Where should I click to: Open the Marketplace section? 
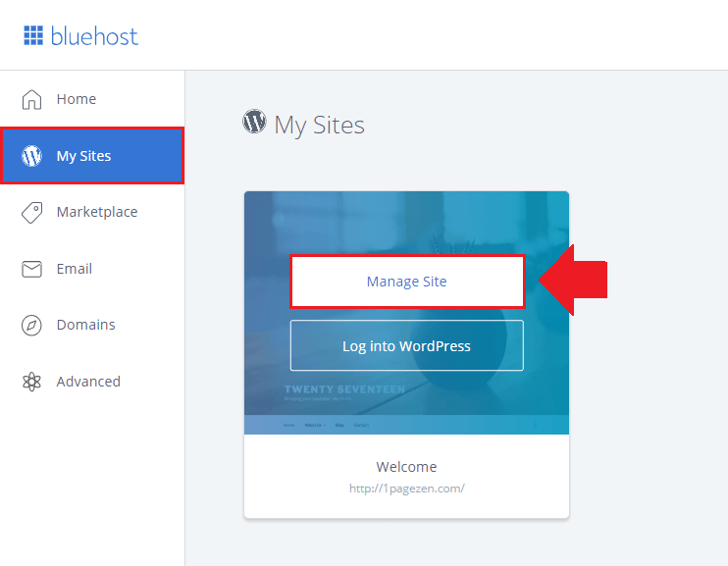tap(92, 212)
